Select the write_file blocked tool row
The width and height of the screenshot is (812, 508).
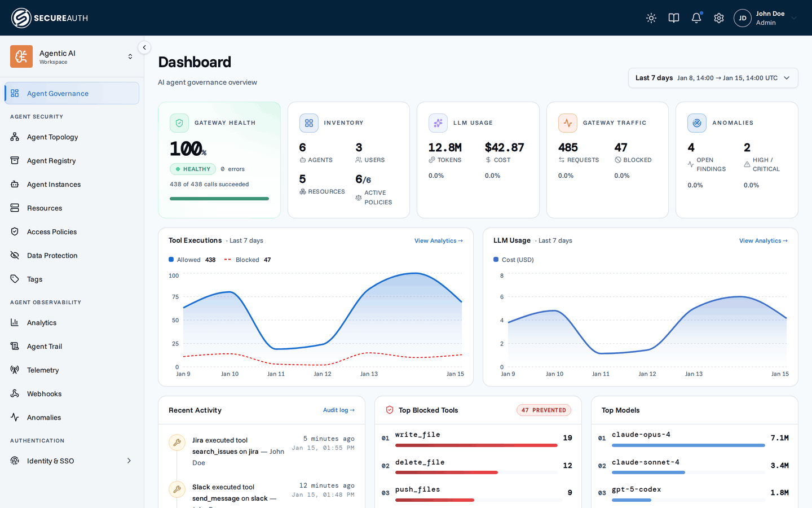[x=478, y=439]
